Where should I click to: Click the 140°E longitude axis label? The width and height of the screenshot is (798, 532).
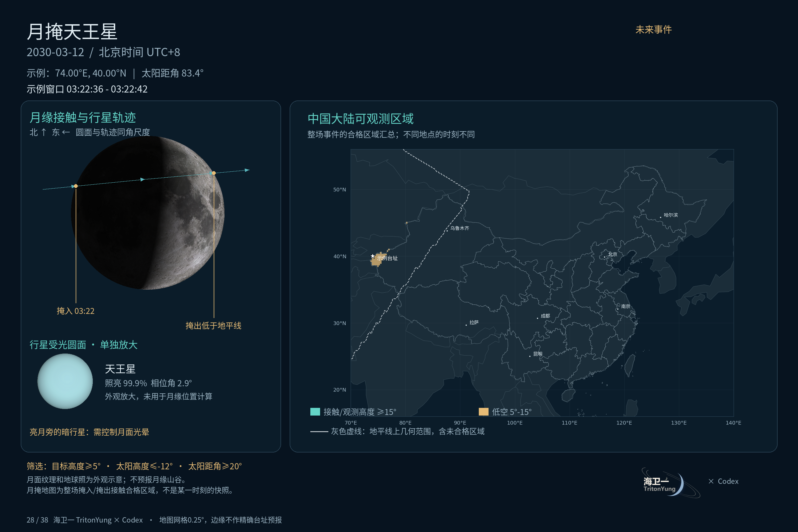[734, 423]
